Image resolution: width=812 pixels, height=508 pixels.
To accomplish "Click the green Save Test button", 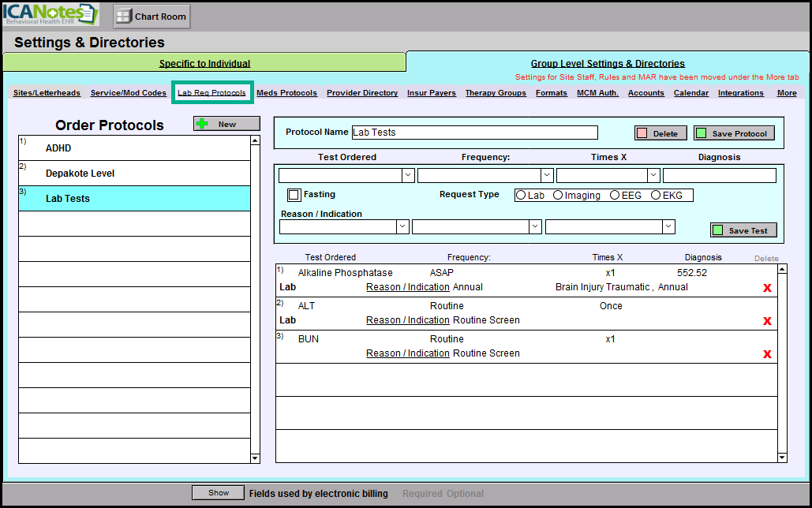I will (x=743, y=230).
